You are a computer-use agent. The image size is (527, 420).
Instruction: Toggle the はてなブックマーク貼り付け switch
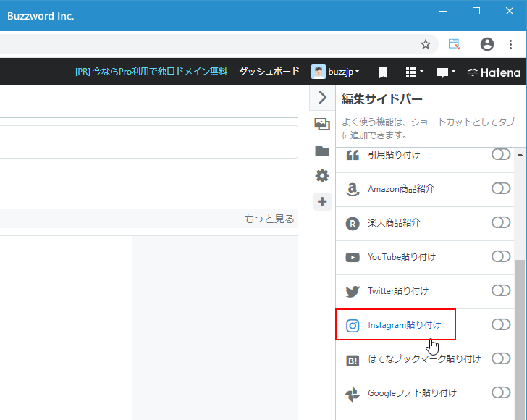pos(501,358)
